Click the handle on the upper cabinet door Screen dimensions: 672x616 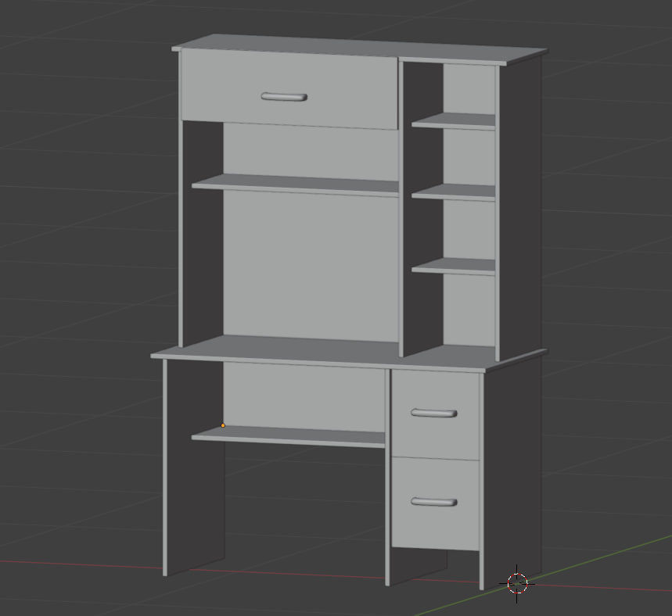click(x=284, y=97)
